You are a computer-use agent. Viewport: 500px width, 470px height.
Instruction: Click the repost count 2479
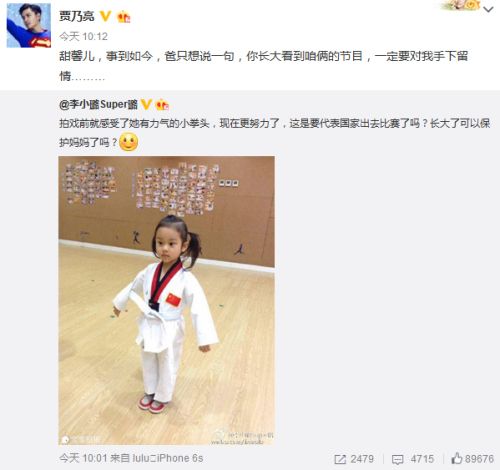(362, 459)
